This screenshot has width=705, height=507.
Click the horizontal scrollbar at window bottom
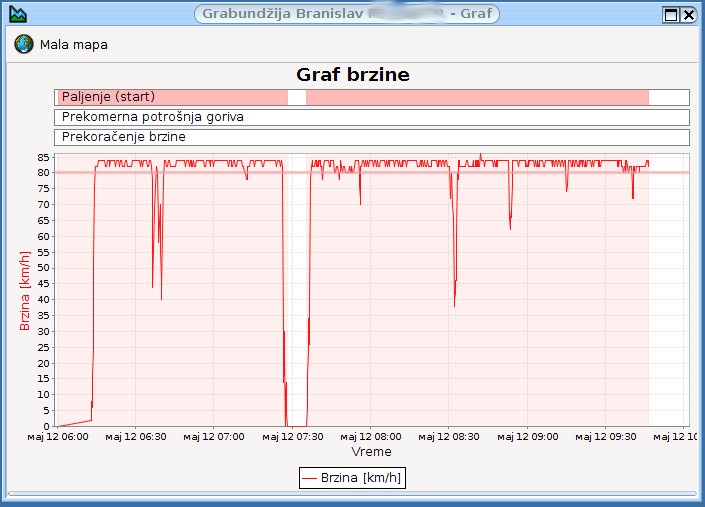point(352,494)
